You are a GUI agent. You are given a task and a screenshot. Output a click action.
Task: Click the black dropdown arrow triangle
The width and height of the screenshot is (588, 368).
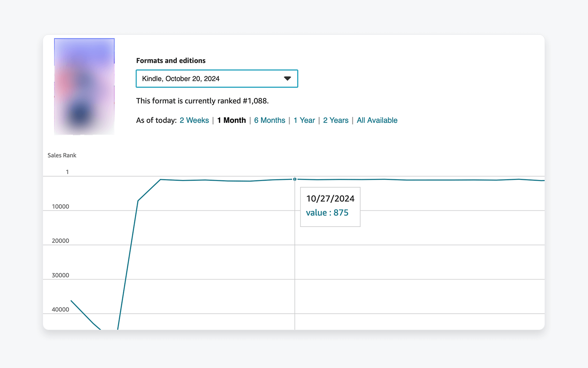coord(287,79)
